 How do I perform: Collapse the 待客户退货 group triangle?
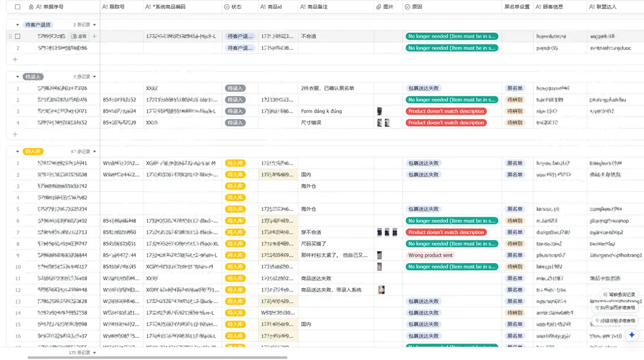tap(17, 25)
